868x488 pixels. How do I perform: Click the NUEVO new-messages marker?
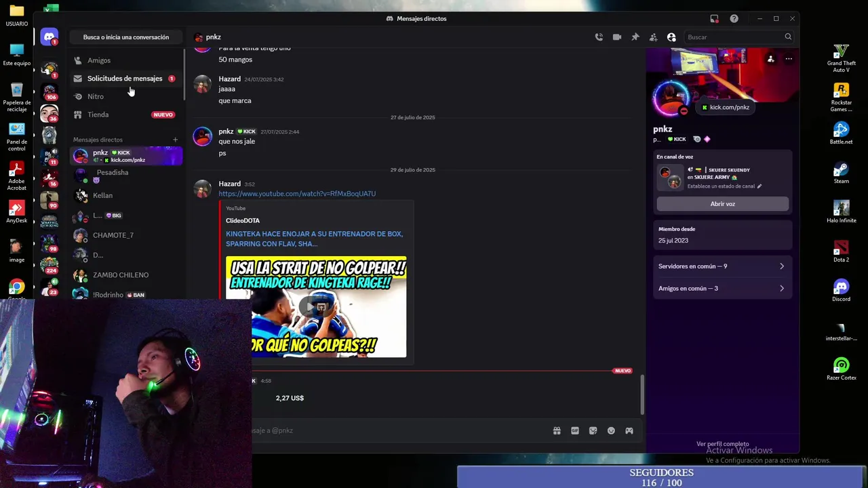(x=623, y=371)
